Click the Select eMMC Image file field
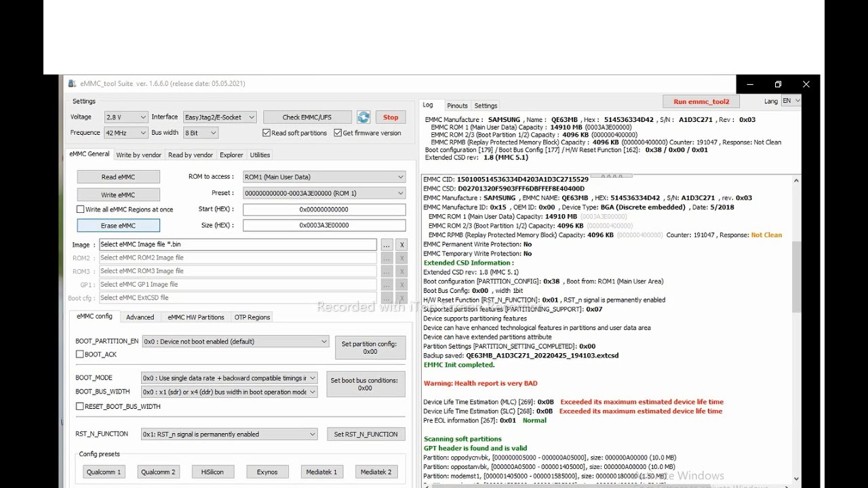The image size is (868, 488). point(238,245)
